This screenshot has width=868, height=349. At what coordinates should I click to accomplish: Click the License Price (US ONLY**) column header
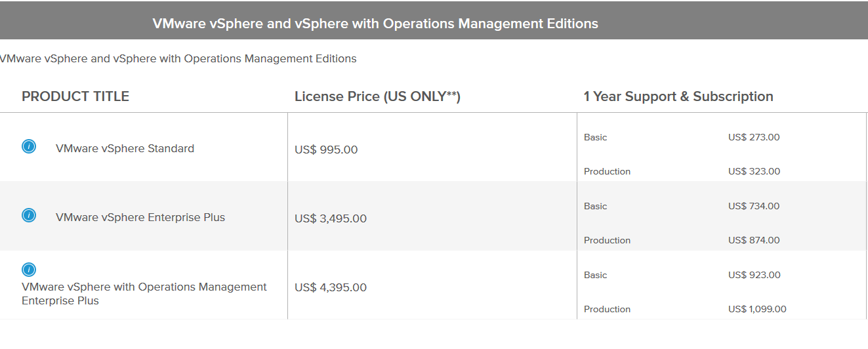377,96
